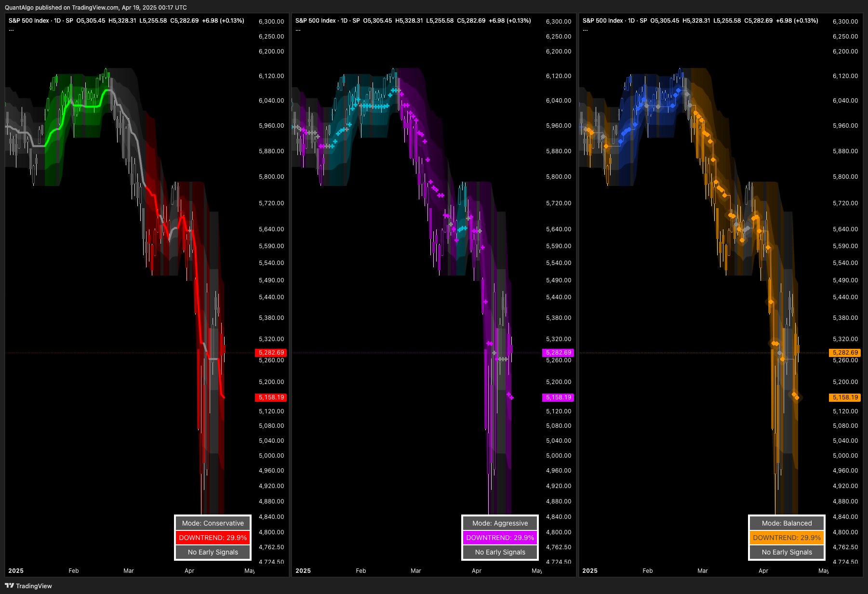The image size is (868, 594).
Task: Click the 2025 time label in Aggressive chart
Action: point(303,571)
